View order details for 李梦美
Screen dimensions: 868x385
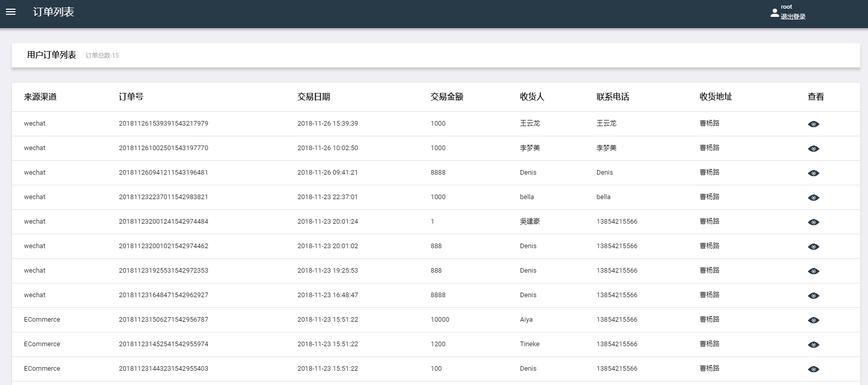tap(813, 149)
